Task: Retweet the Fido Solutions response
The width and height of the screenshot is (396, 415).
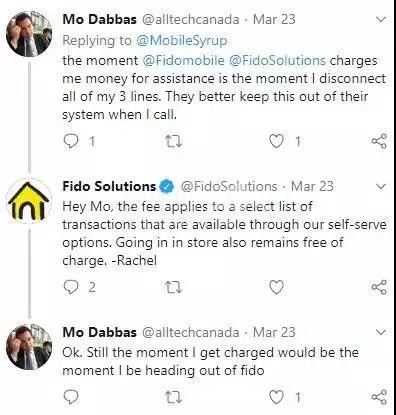Action: pos(174,287)
